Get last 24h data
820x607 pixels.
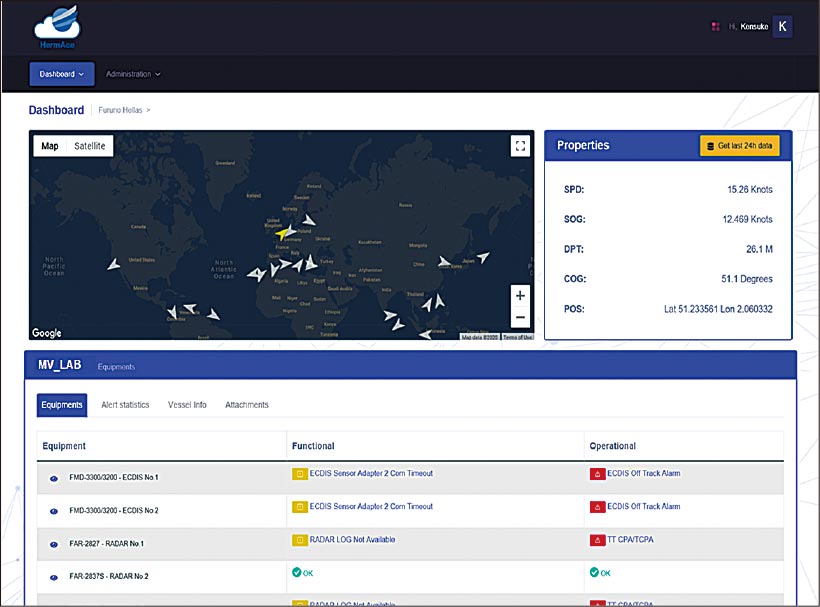739,146
